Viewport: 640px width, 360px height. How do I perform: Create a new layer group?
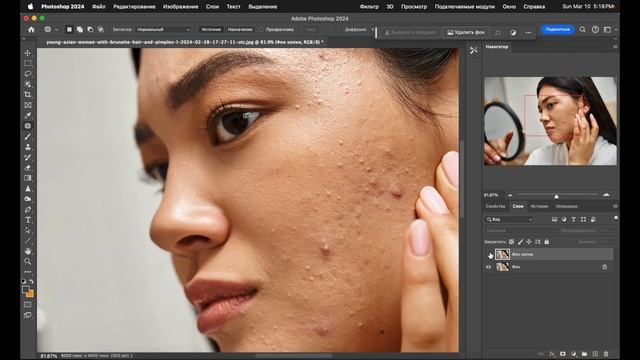pos(584,354)
